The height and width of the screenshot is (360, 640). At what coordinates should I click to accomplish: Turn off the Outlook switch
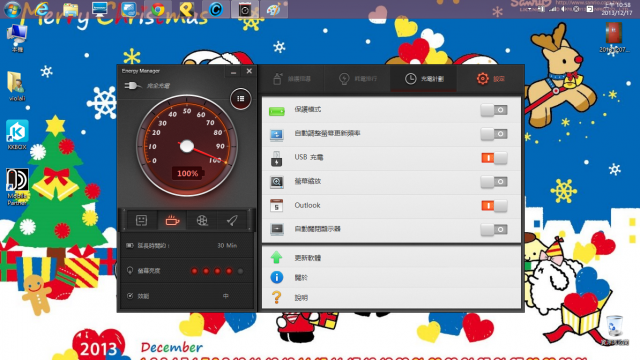(x=494, y=205)
